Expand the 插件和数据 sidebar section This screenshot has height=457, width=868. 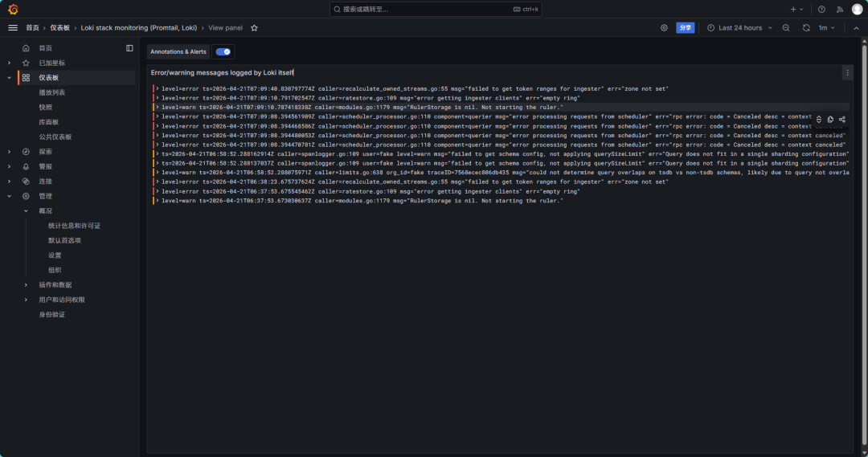click(x=26, y=284)
